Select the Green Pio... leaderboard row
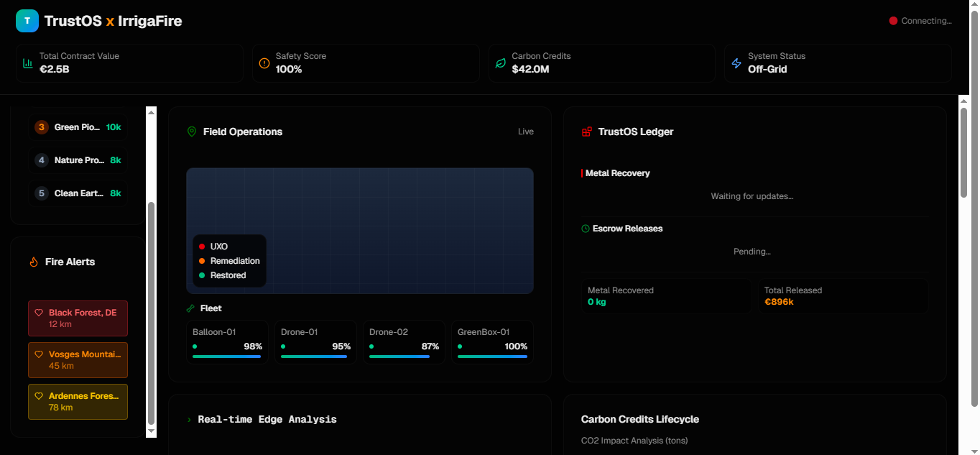980x455 pixels. coord(78,127)
